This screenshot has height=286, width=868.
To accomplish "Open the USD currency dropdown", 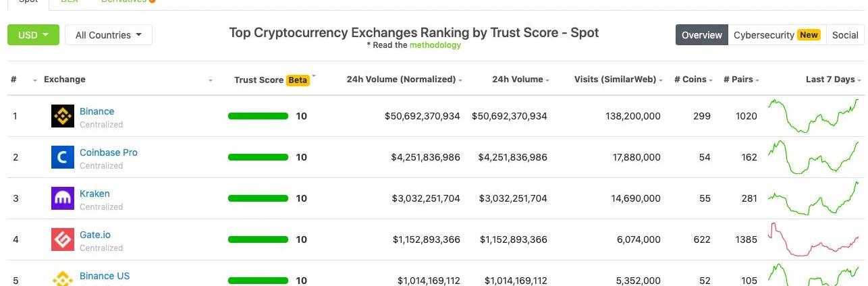I will [33, 35].
